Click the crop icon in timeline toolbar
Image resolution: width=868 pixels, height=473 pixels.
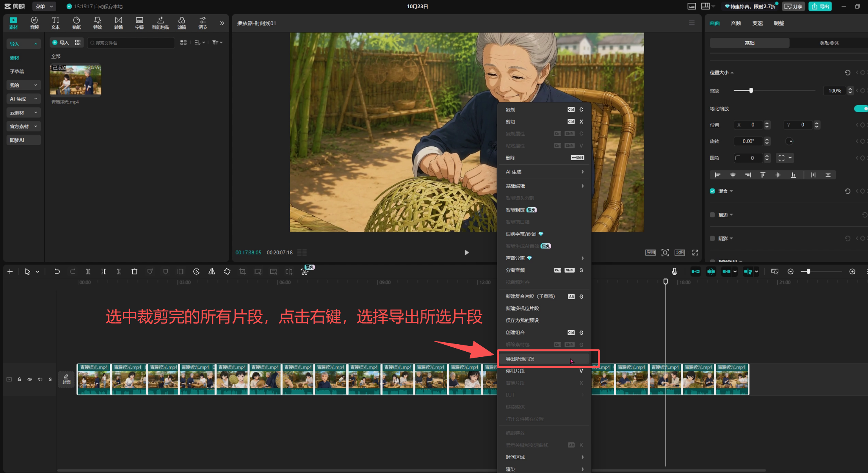242,271
